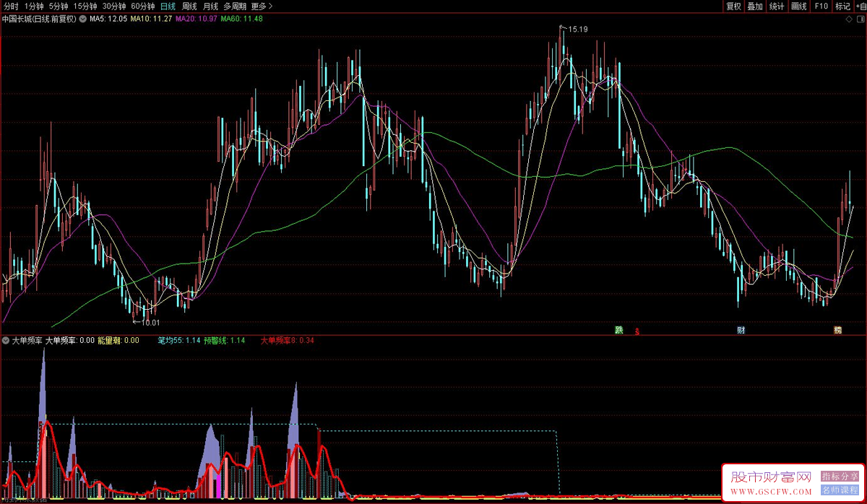Viewport: 867px width, 504px height.
Task: Click the 中国长城(日线 前复权) title
Action: click(39, 19)
